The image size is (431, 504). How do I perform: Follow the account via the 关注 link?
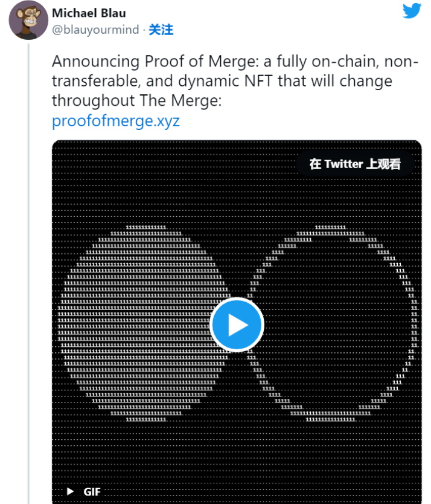click(161, 29)
